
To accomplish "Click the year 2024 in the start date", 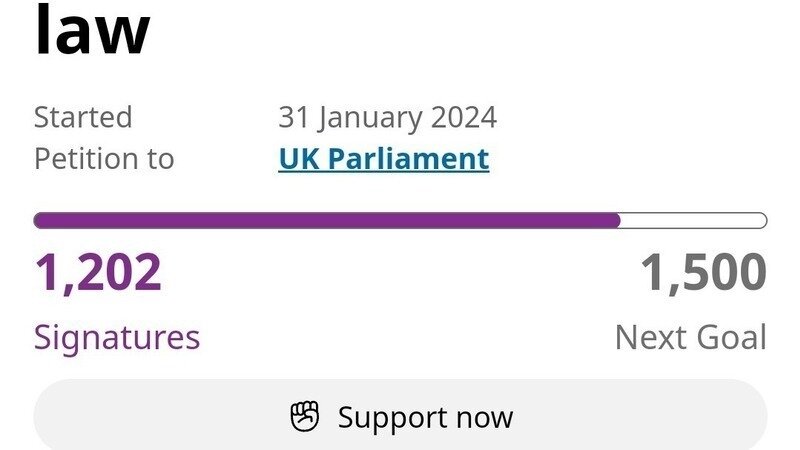I will point(463,117).
